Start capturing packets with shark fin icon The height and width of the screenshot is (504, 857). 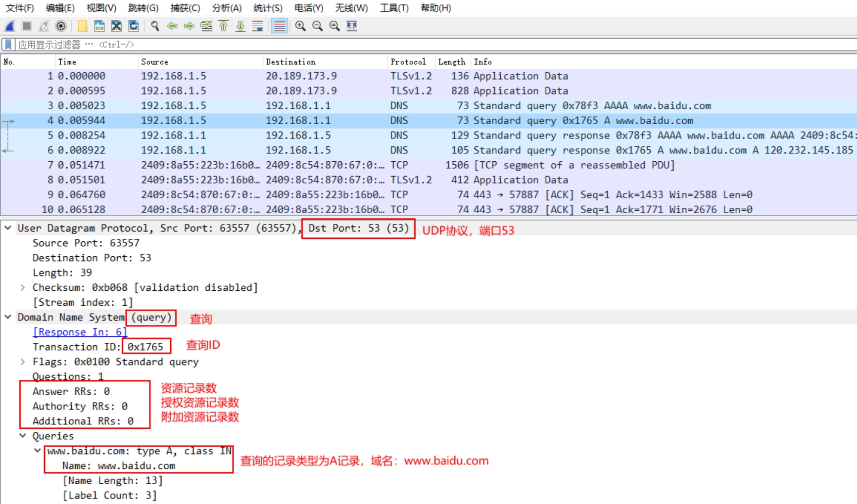tap(10, 26)
